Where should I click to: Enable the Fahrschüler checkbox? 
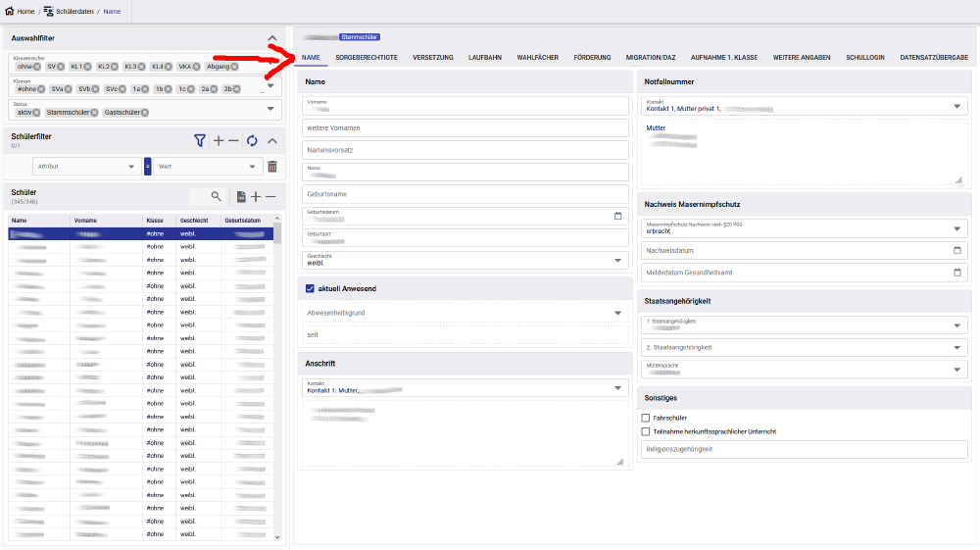click(x=645, y=418)
